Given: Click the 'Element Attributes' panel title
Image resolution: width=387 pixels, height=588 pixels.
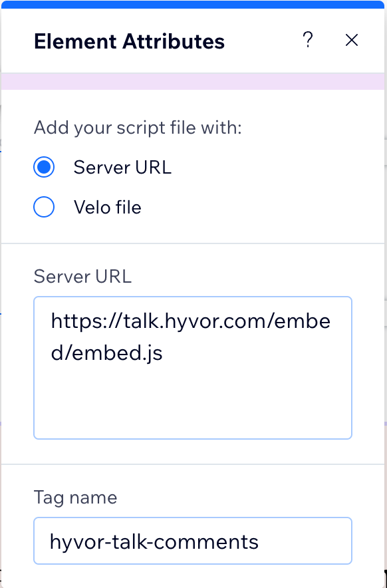Looking at the screenshot, I should (129, 41).
